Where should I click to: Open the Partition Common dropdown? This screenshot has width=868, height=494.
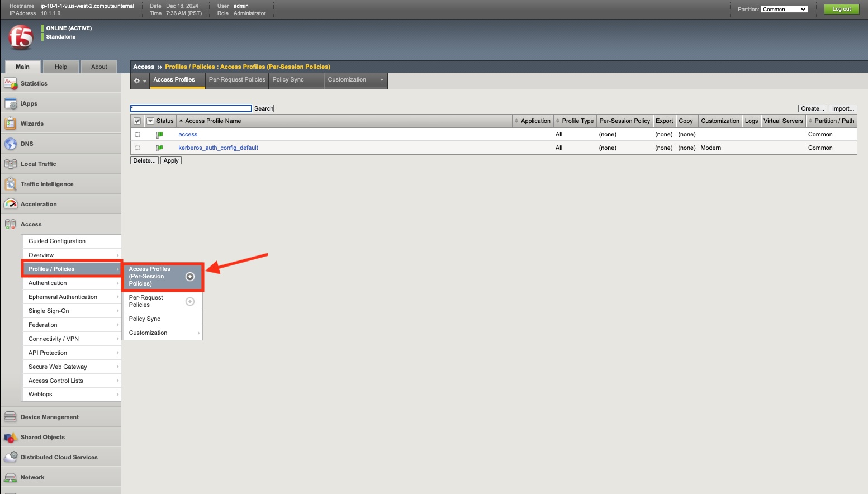point(784,9)
